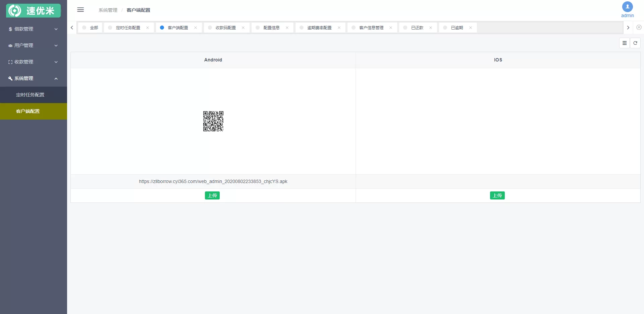The width and height of the screenshot is (644, 314).
Task: Click the 系统管理 breadcrumb link
Action: coord(108,10)
